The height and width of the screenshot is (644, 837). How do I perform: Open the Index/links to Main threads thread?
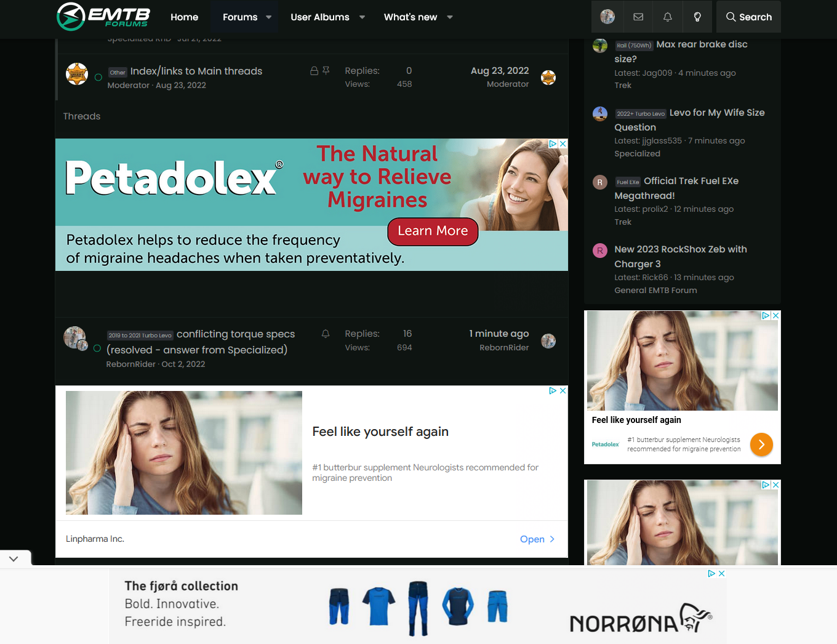pyautogui.click(x=196, y=71)
